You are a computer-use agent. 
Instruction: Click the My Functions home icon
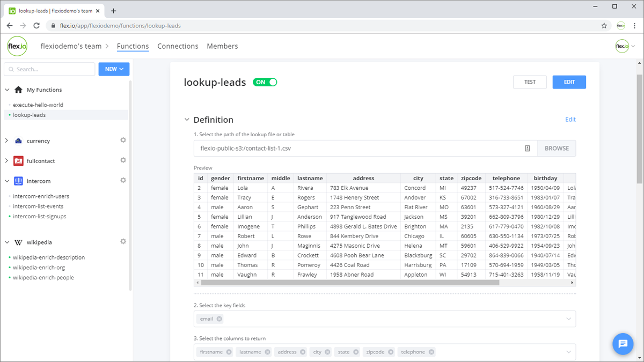(x=18, y=90)
